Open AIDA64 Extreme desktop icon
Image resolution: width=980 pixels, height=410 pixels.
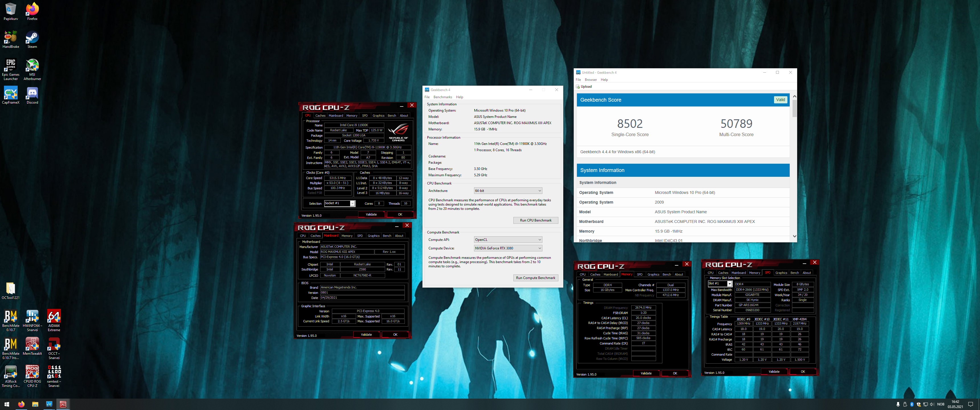pyautogui.click(x=54, y=321)
